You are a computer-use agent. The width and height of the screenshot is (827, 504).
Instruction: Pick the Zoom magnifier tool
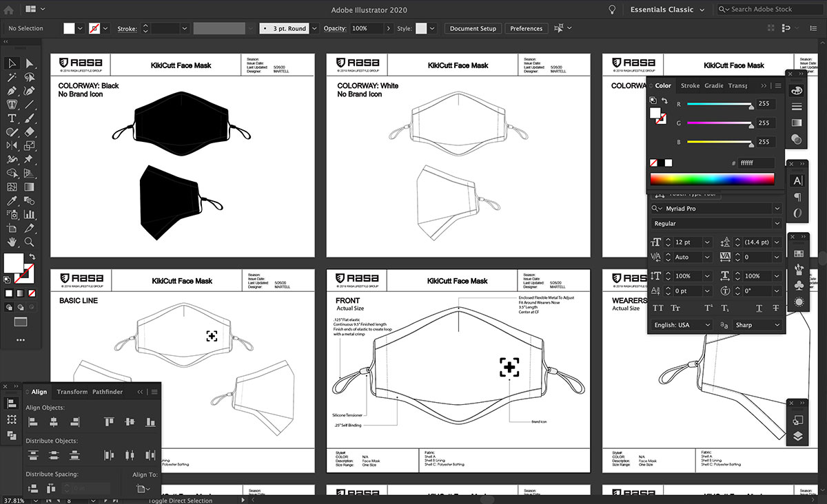(29, 242)
